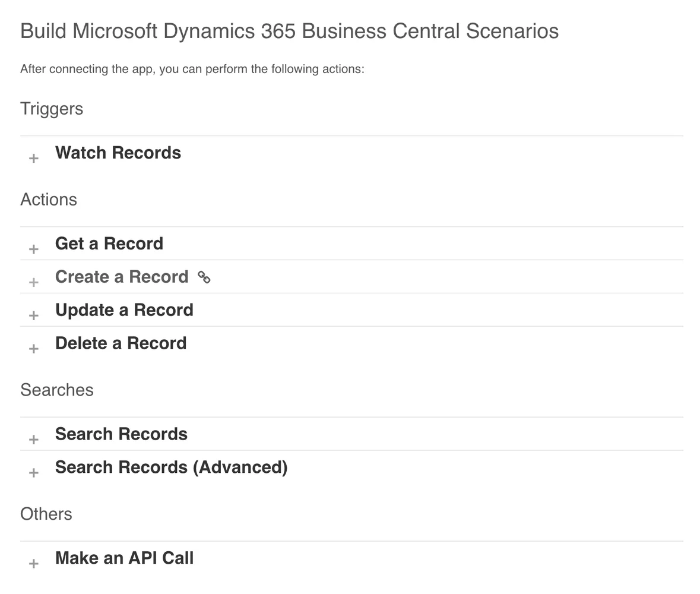Click the Actions section heading
Screen dimensions: 700x594
pos(49,200)
